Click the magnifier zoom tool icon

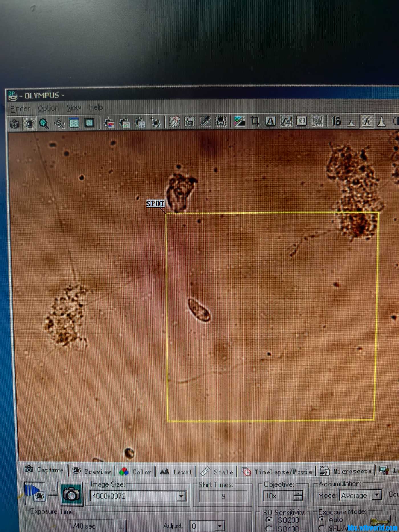44,123
